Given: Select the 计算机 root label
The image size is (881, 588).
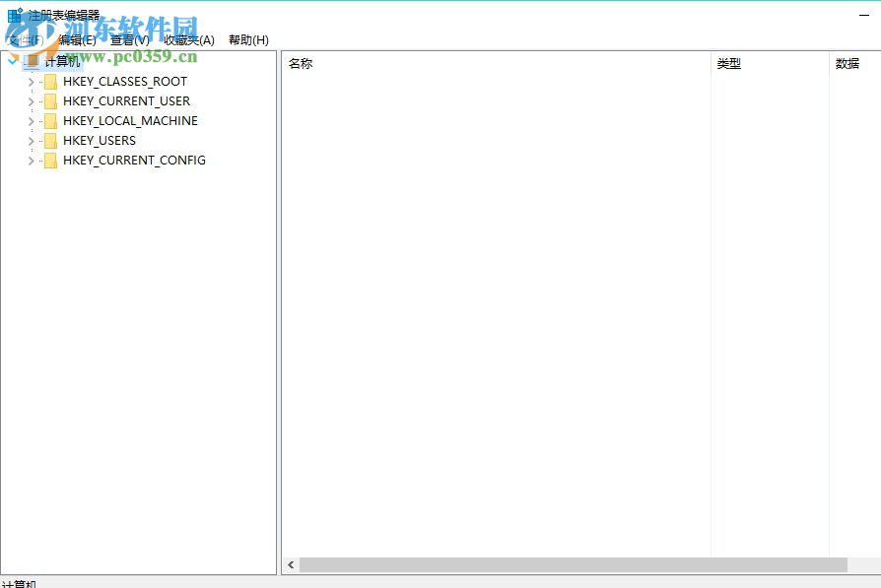Looking at the screenshot, I should coord(62,61).
